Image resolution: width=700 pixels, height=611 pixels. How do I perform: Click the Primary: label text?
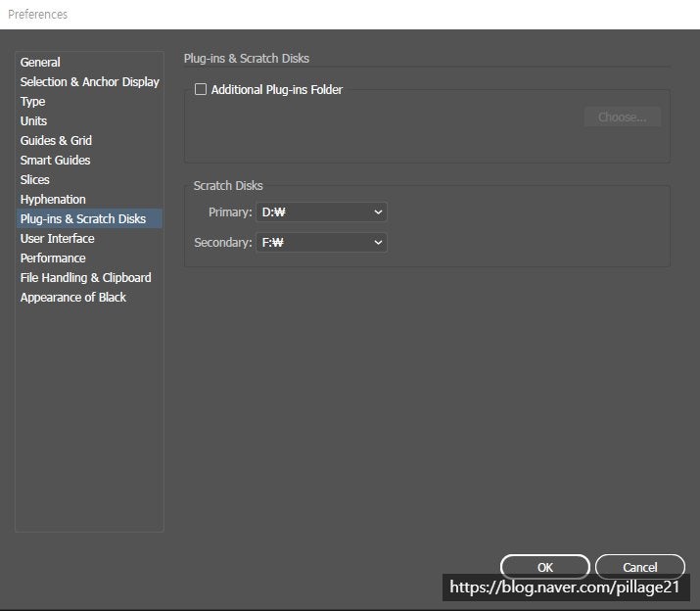[x=230, y=212]
